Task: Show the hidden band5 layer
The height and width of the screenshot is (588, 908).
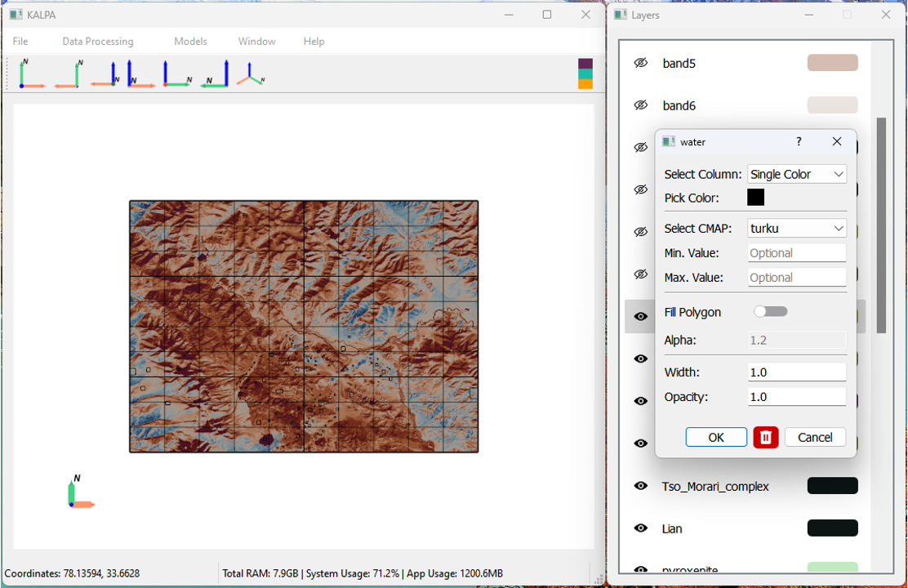Action: coord(640,63)
